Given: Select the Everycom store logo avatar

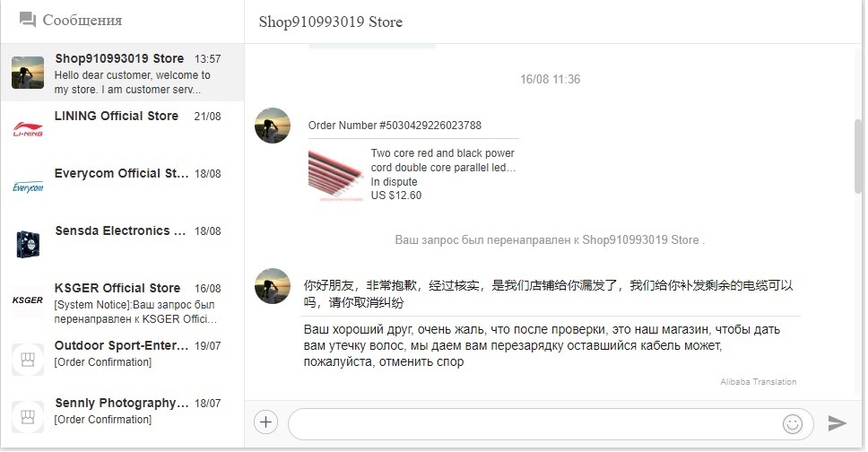Looking at the screenshot, I should [28, 187].
